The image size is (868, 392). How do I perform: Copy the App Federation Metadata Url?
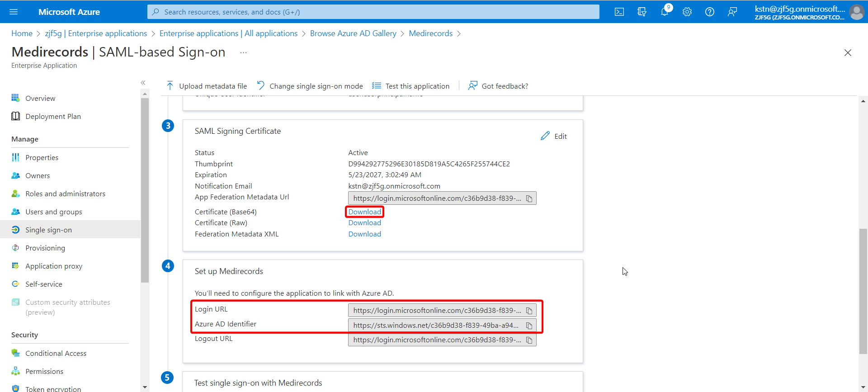[x=529, y=198]
